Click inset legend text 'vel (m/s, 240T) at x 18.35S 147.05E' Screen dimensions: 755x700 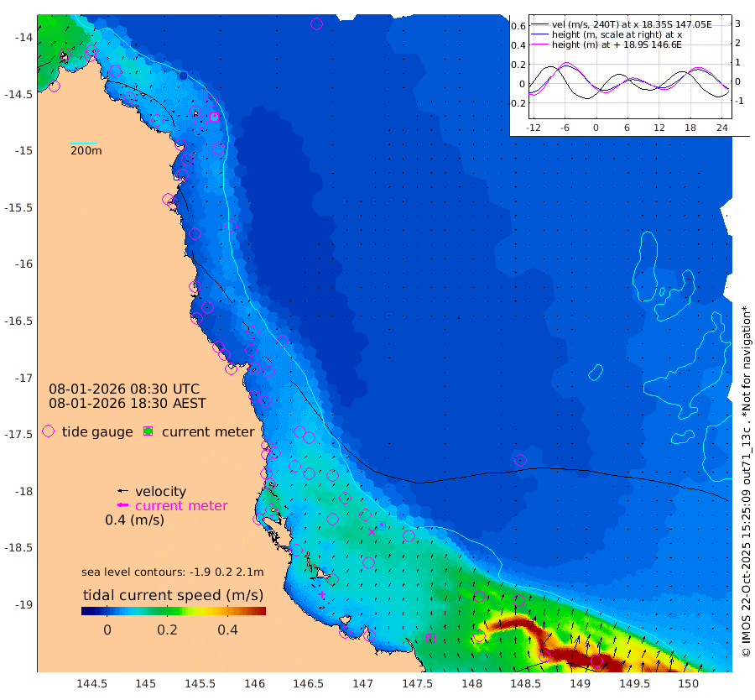tap(632, 24)
